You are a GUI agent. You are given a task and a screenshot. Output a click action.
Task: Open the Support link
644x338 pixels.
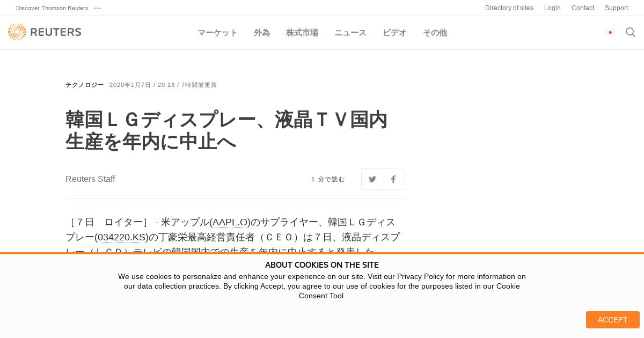point(616,8)
